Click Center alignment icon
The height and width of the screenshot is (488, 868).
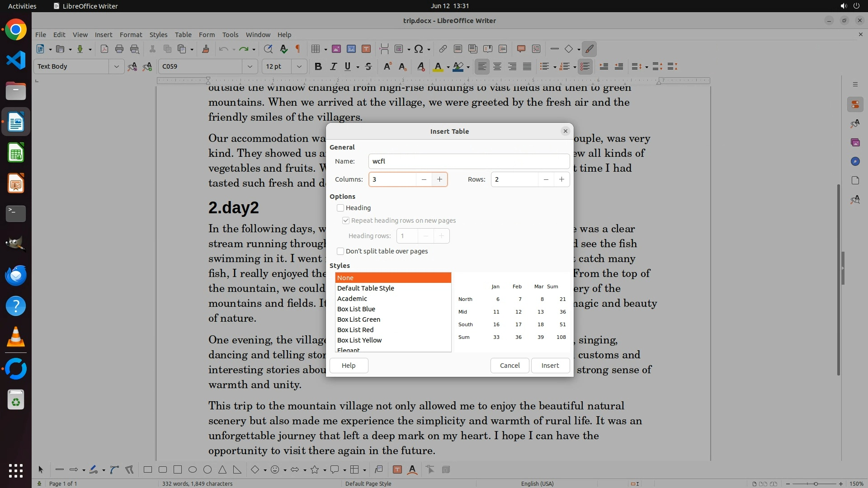tap(497, 66)
